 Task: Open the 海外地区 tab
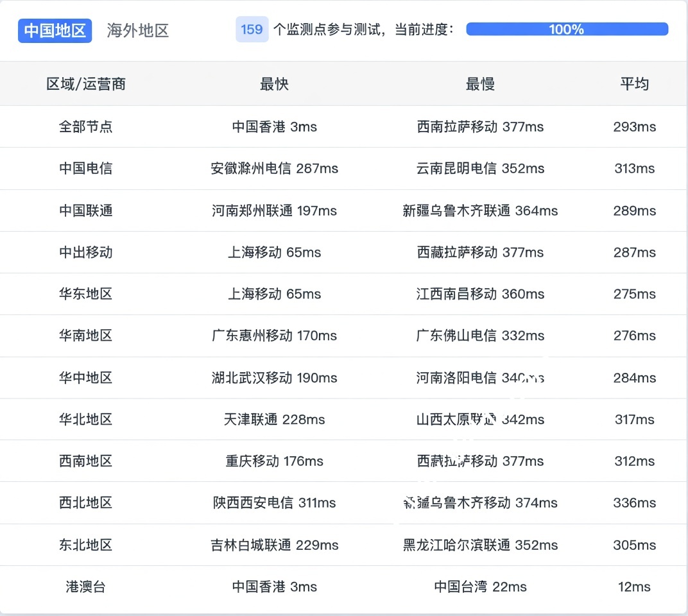tap(138, 31)
